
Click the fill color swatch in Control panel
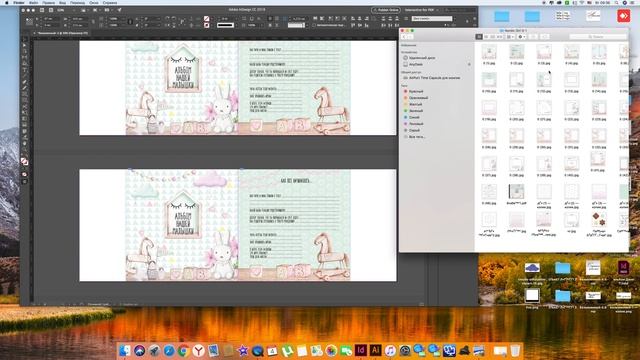tap(207, 18)
